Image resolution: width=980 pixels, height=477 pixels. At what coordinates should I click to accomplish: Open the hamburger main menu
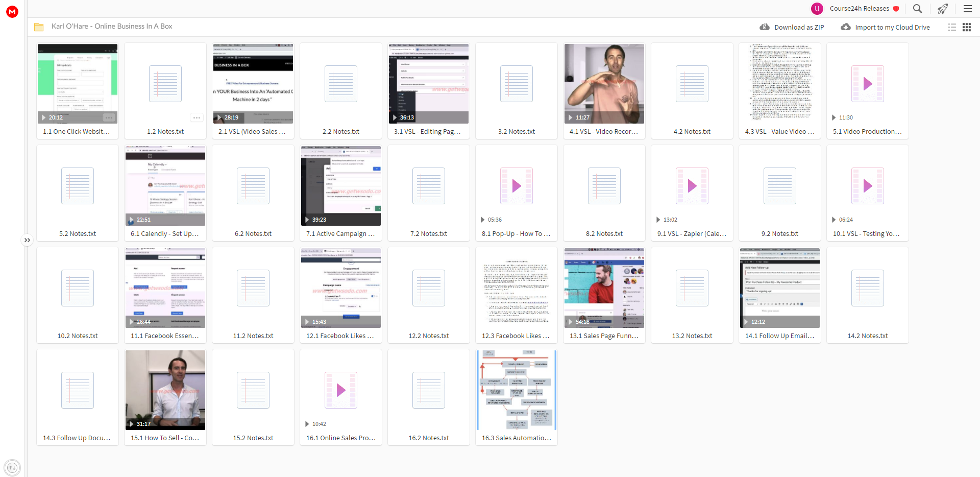(967, 9)
